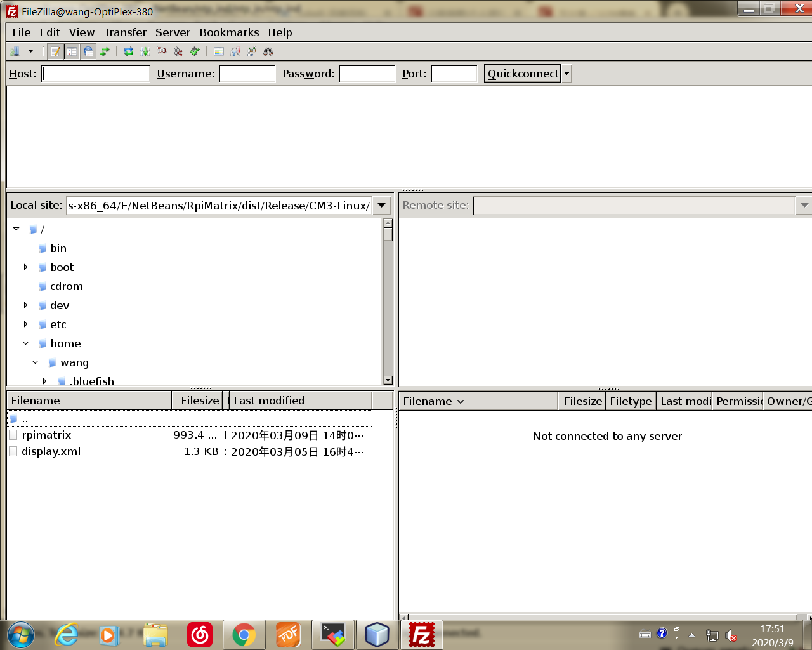The height and width of the screenshot is (650, 812).
Task: Collapse the wang folder node
Action: [x=36, y=362]
